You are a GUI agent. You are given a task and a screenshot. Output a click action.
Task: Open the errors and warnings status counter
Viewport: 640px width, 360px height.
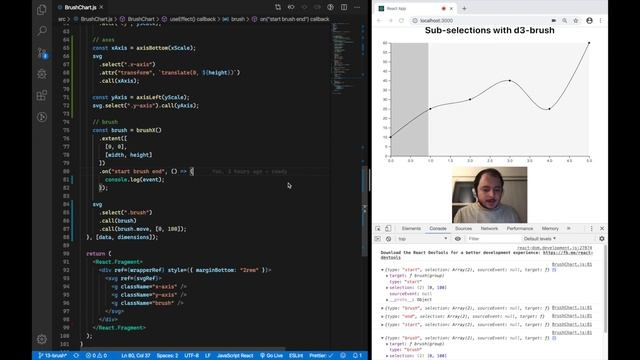tap(96, 356)
